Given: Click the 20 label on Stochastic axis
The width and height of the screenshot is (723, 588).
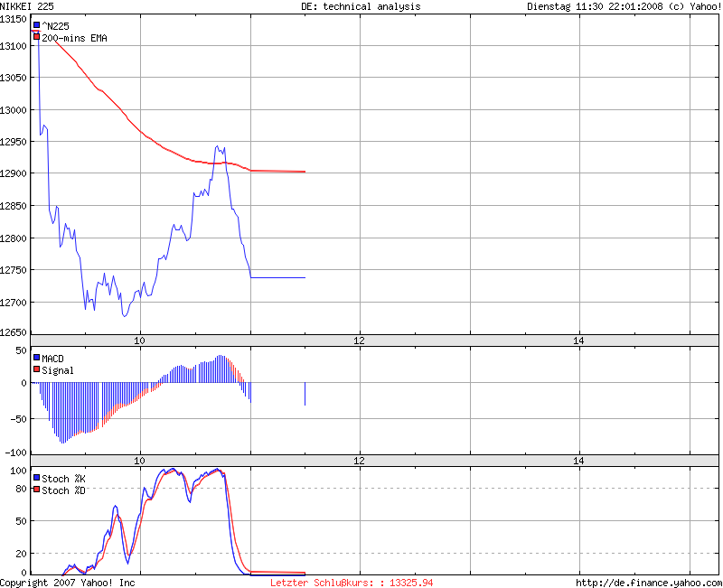Looking at the screenshot, I should [x=21, y=554].
